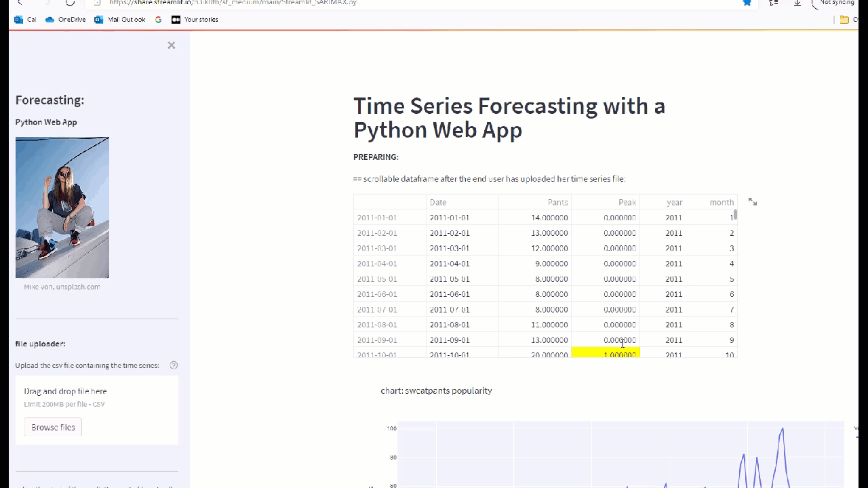This screenshot has width=868, height=488.
Task: Select the Pants cell showing 20.000000
Action: pos(535,353)
